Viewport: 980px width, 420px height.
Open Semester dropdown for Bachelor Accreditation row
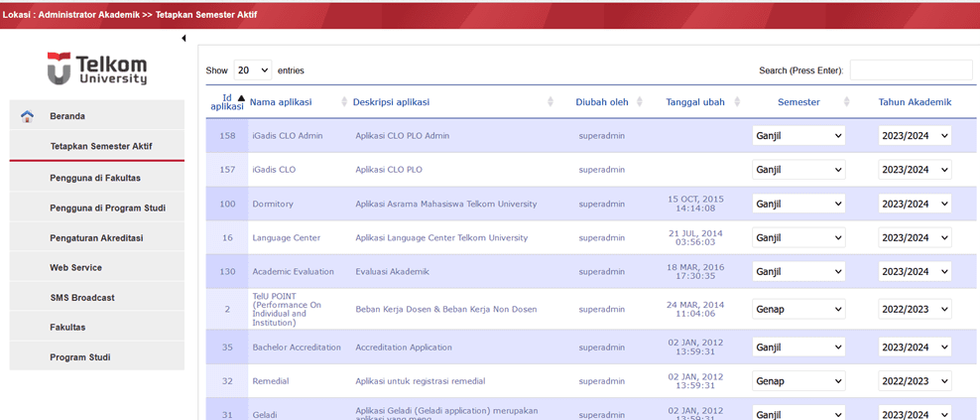[x=798, y=347]
